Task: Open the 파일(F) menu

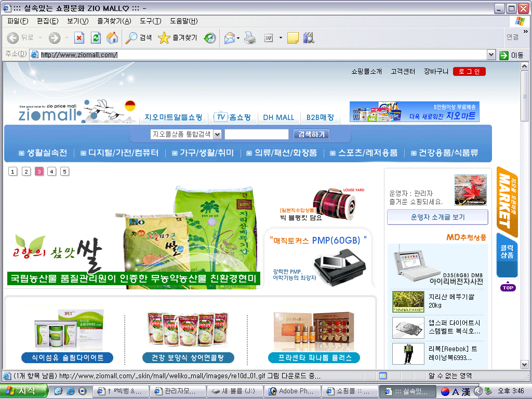Action: [x=18, y=21]
